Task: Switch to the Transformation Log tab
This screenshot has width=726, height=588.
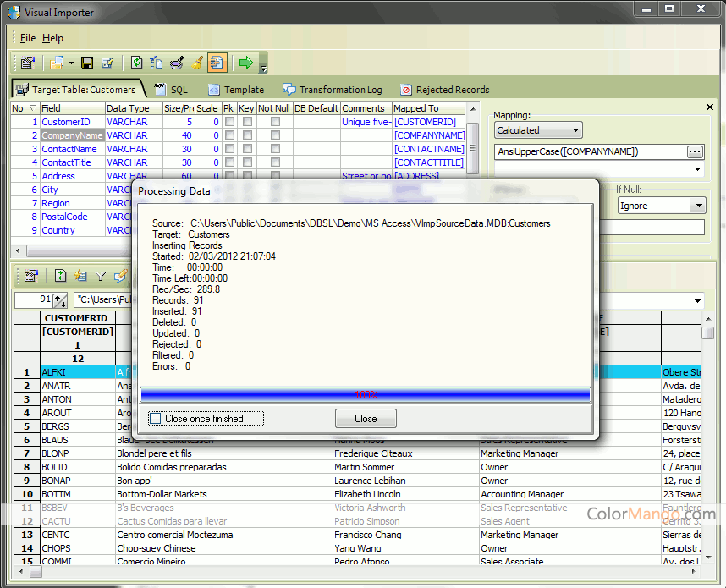Action: (333, 89)
